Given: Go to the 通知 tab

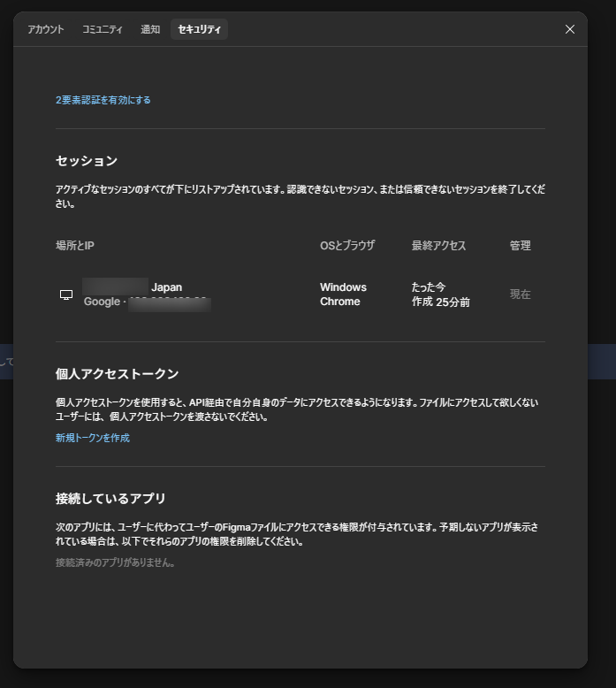Looking at the screenshot, I should pos(150,29).
